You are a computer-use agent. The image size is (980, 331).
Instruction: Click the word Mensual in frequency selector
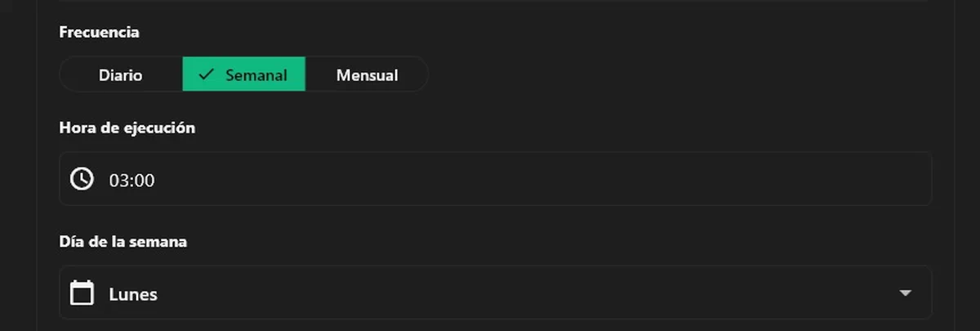367,75
